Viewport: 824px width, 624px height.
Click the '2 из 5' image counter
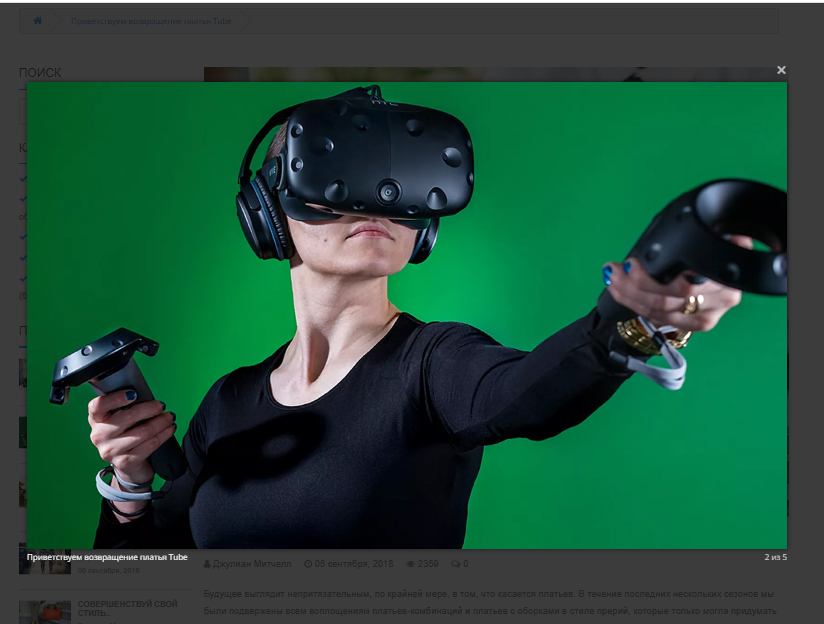pyautogui.click(x=776, y=557)
